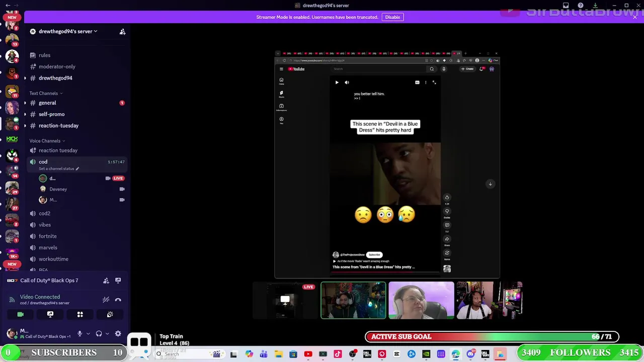The width and height of the screenshot is (644, 362).
Task: Join the cod2 voice channel
Action: [x=75, y=213]
